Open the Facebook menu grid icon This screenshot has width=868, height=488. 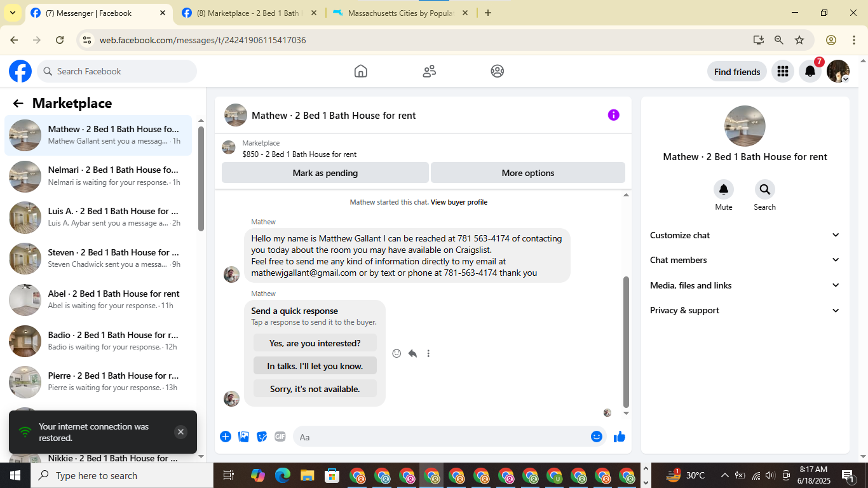pos(783,71)
